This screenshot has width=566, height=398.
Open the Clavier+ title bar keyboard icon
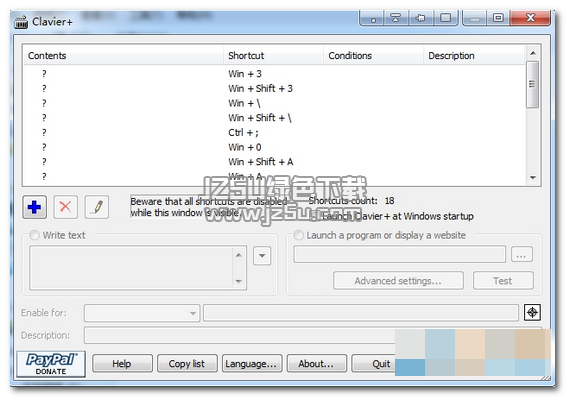tap(21, 22)
